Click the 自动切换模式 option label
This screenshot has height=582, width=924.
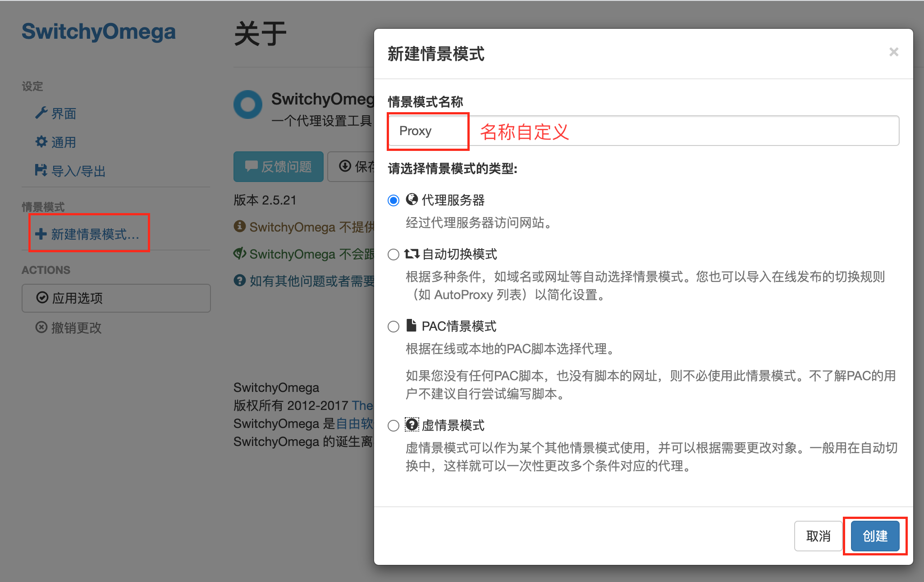coord(460,254)
